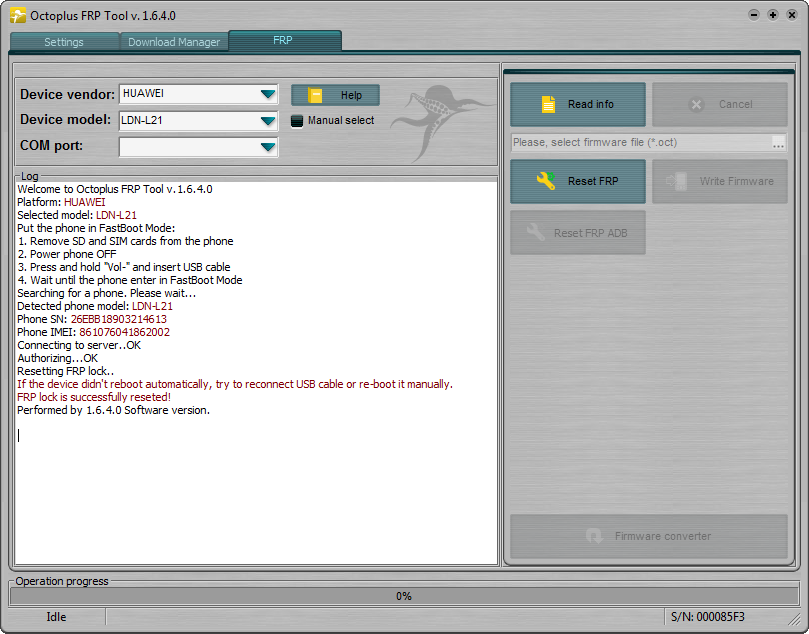Click the phone icon on Write Firmware
Image resolution: width=809 pixels, height=634 pixels.
click(x=676, y=181)
